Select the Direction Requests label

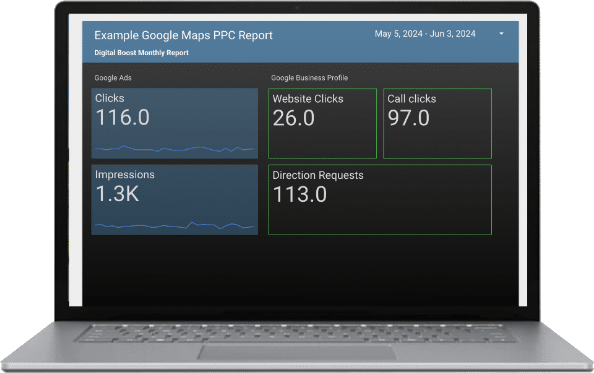[318, 175]
